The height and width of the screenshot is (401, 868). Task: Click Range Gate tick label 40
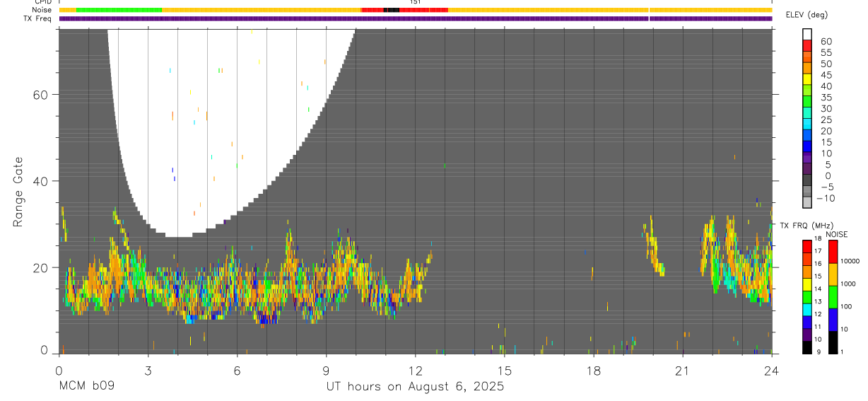(x=40, y=181)
